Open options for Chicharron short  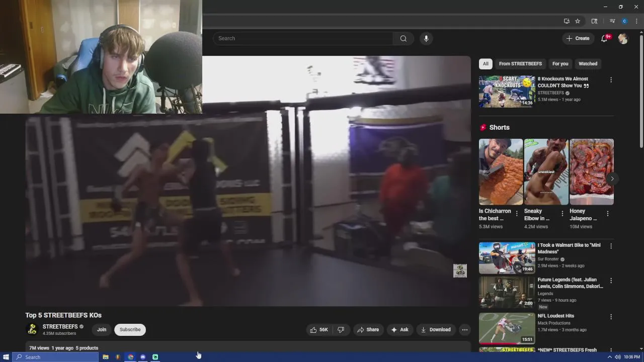pyautogui.click(x=517, y=214)
